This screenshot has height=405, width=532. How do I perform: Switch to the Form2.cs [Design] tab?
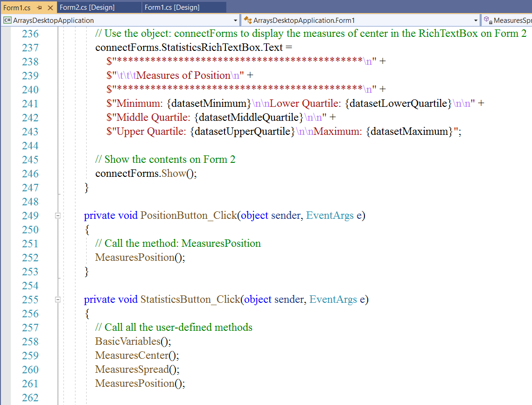(x=87, y=7)
